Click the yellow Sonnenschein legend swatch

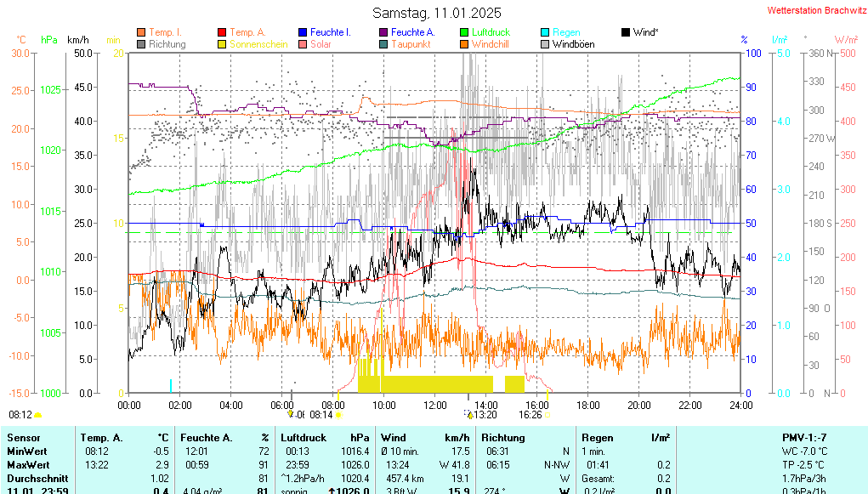[x=223, y=44]
